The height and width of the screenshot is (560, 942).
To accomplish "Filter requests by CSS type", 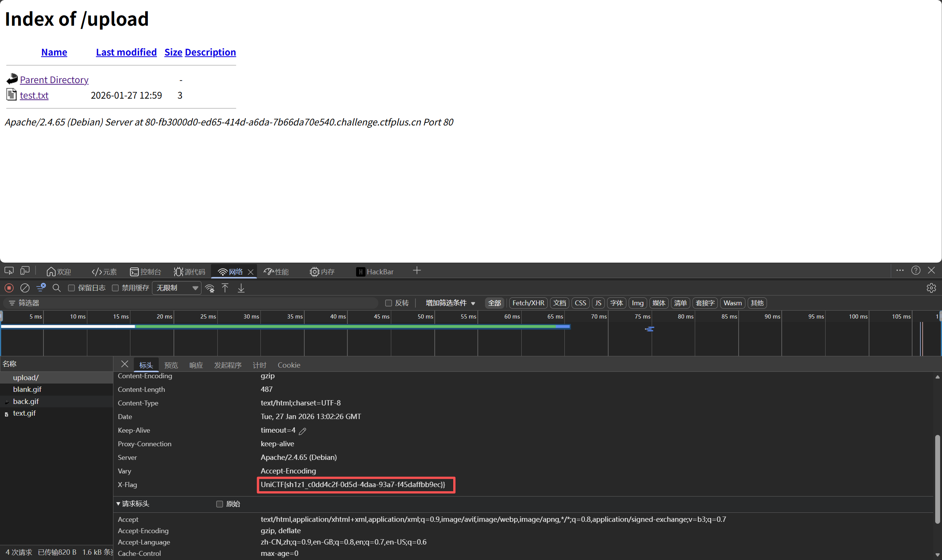I will coord(580,303).
